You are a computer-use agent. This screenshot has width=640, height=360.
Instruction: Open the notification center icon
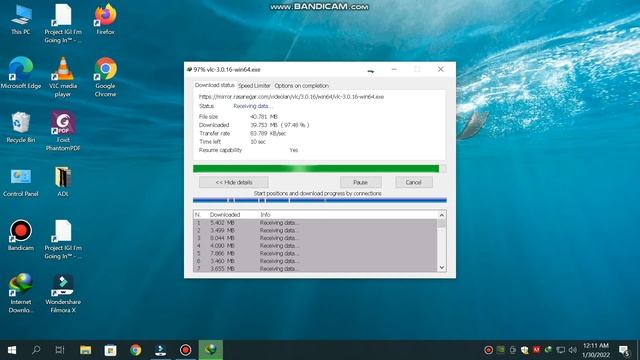click(624, 350)
